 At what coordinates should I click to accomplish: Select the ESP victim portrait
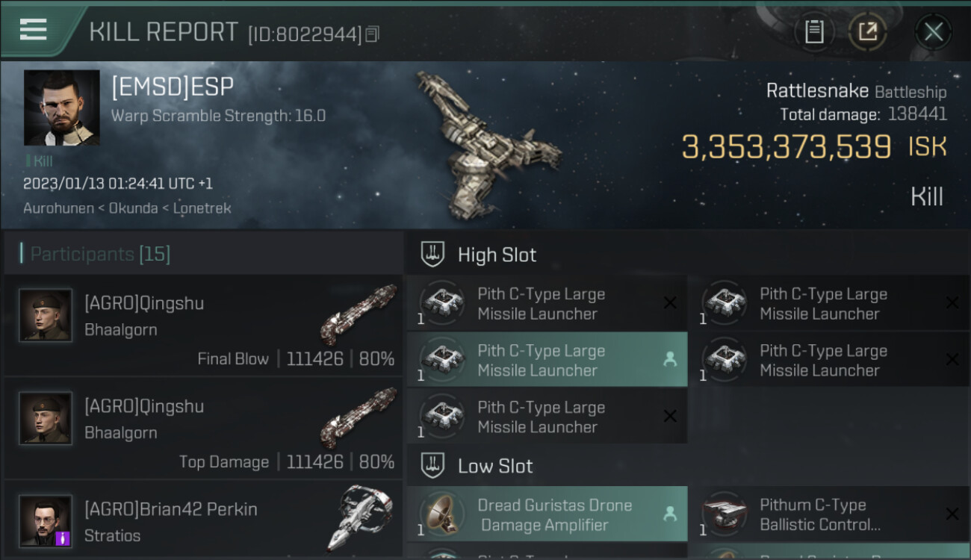tap(61, 108)
